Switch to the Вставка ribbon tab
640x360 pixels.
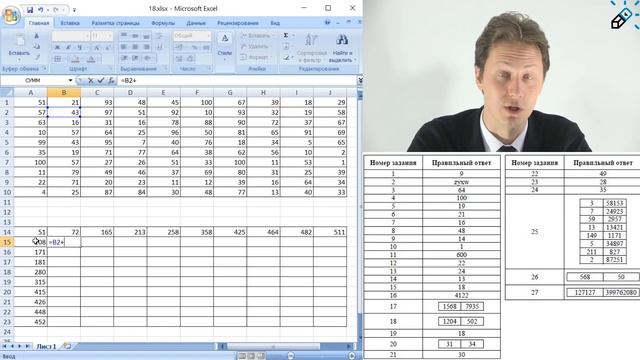point(70,23)
